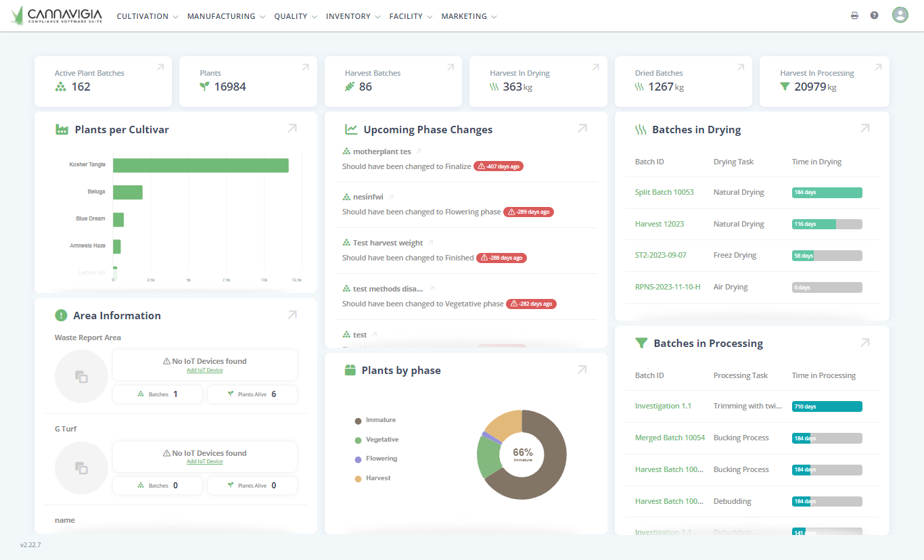The width and height of the screenshot is (924, 560).
Task: Click Batches in Drying expand arrow
Action: [864, 129]
